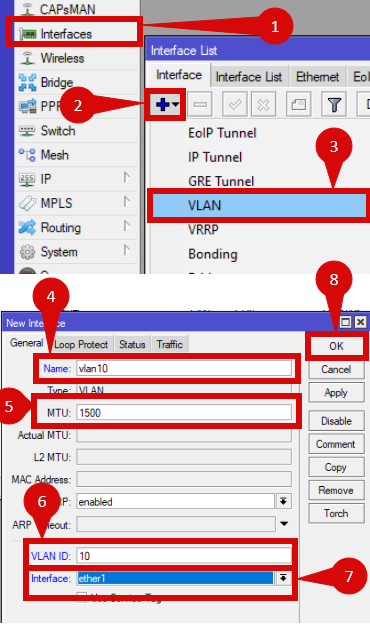Image resolution: width=370 pixels, height=625 pixels.
Task: Open the General tab in New Interface
Action: coord(26,343)
